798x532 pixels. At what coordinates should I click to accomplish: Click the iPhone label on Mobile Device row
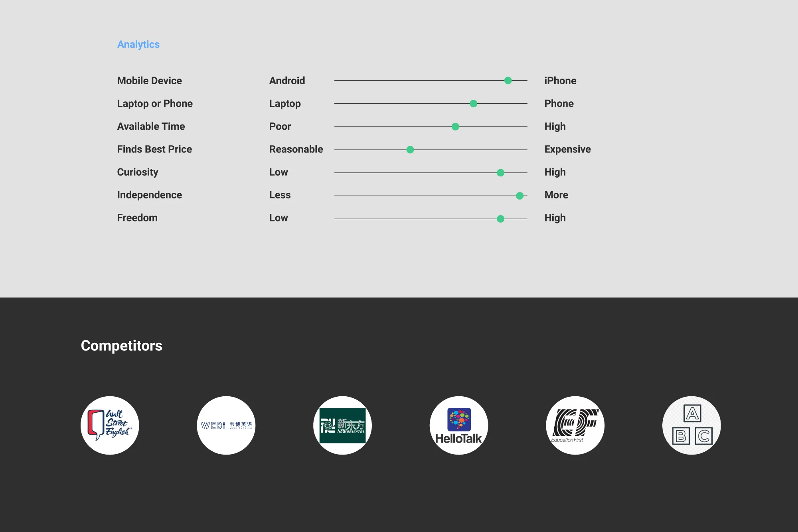[560, 81]
